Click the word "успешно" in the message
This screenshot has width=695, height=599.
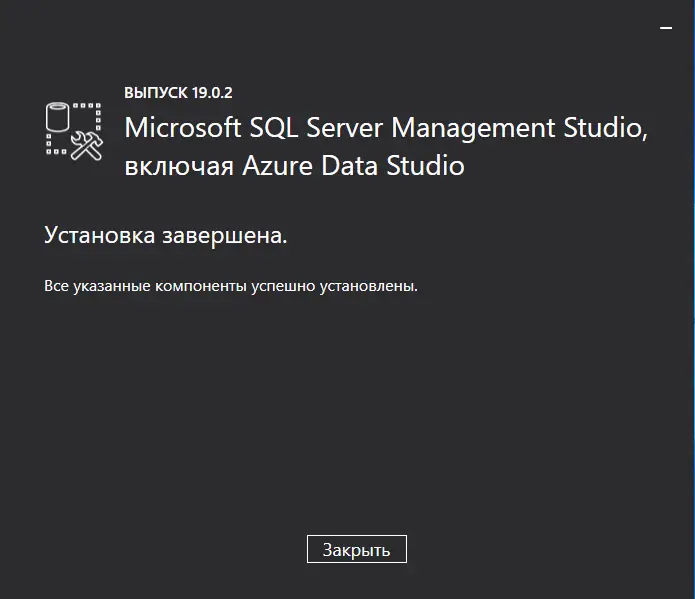[x=286, y=287]
